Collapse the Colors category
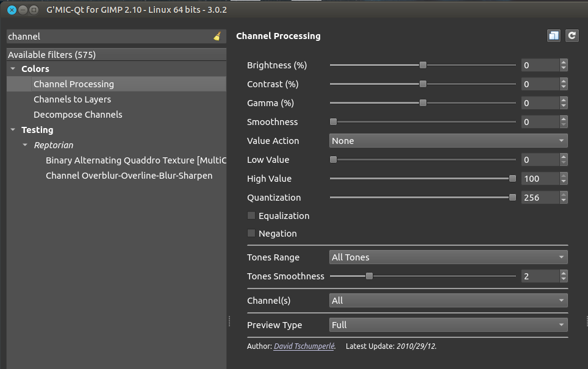 [x=13, y=69]
